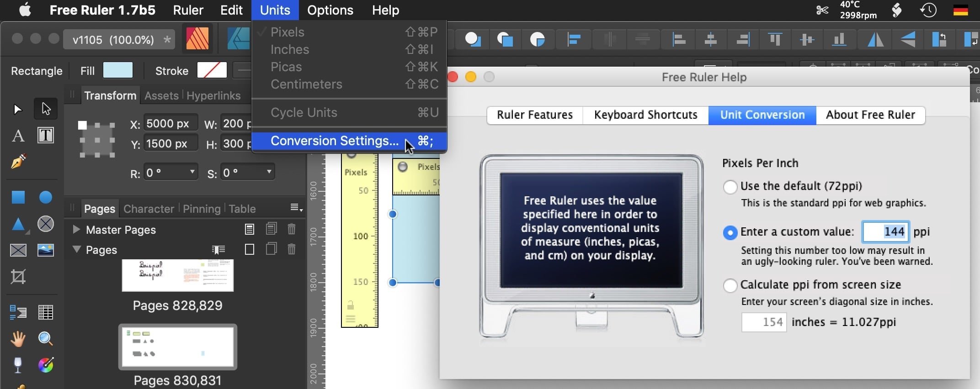Open the Hyperlinks panel tab

click(213, 95)
